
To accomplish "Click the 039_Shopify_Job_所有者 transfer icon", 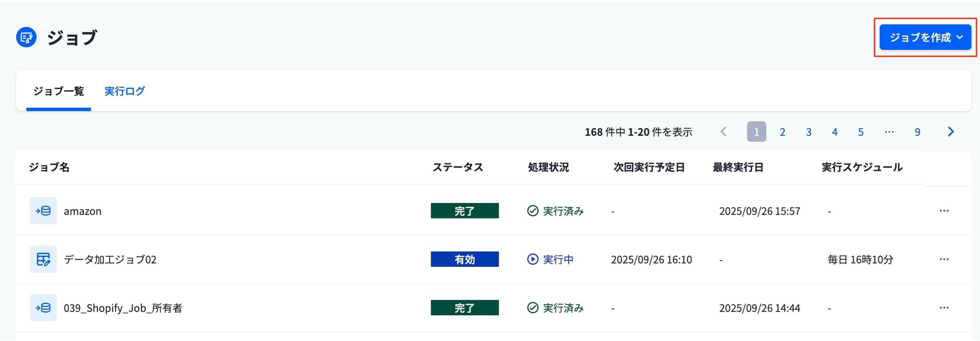I will point(43,308).
